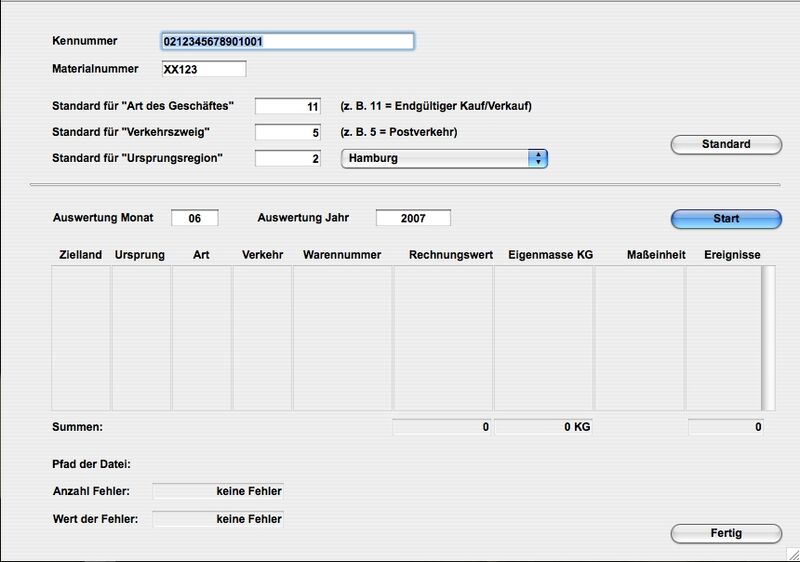Click the "Ursprungsregion" number field
The image size is (800, 562).
pos(288,158)
